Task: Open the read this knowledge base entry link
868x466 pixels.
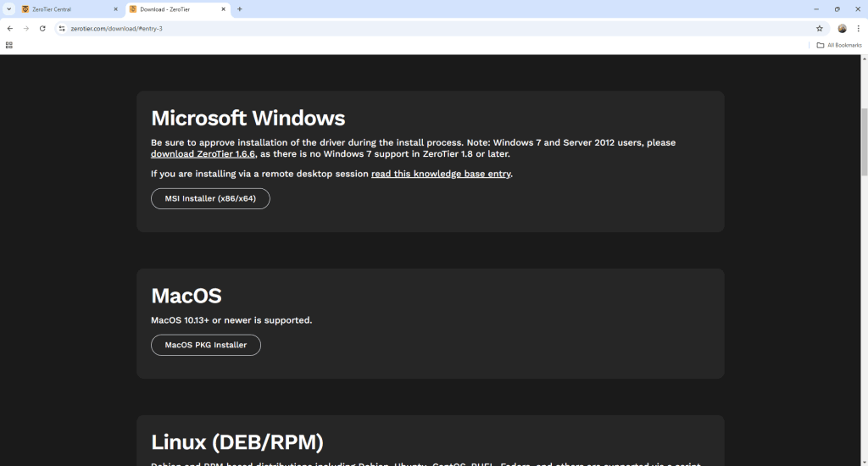Action: point(441,174)
